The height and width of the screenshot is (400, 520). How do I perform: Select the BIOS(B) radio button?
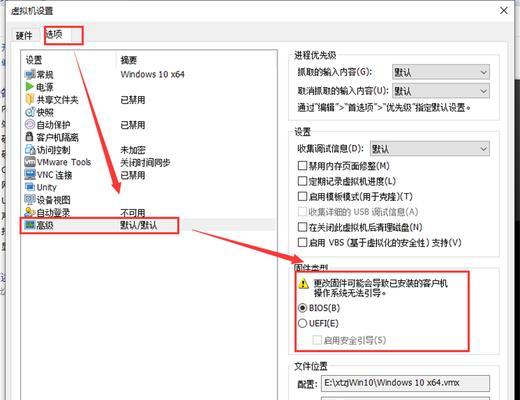(302, 308)
